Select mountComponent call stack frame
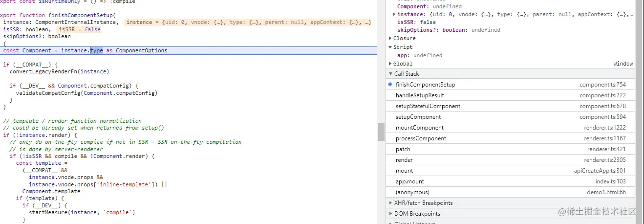The height and width of the screenshot is (224, 644). (x=510, y=128)
